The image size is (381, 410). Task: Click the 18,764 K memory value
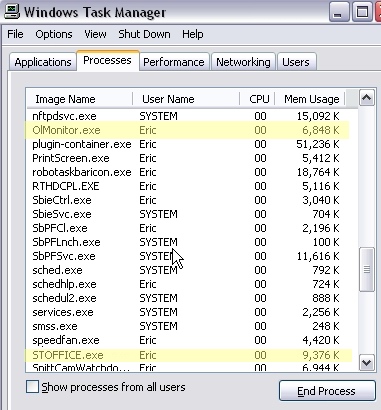(x=318, y=172)
